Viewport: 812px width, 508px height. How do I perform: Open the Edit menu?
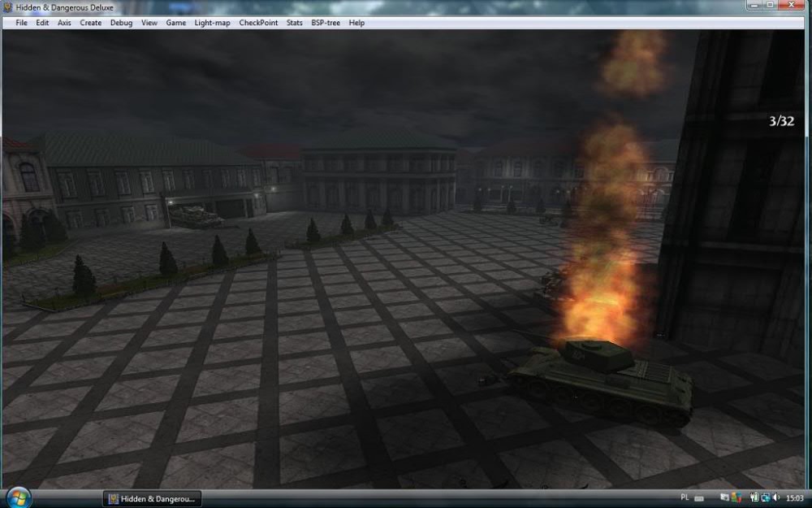tap(42, 23)
